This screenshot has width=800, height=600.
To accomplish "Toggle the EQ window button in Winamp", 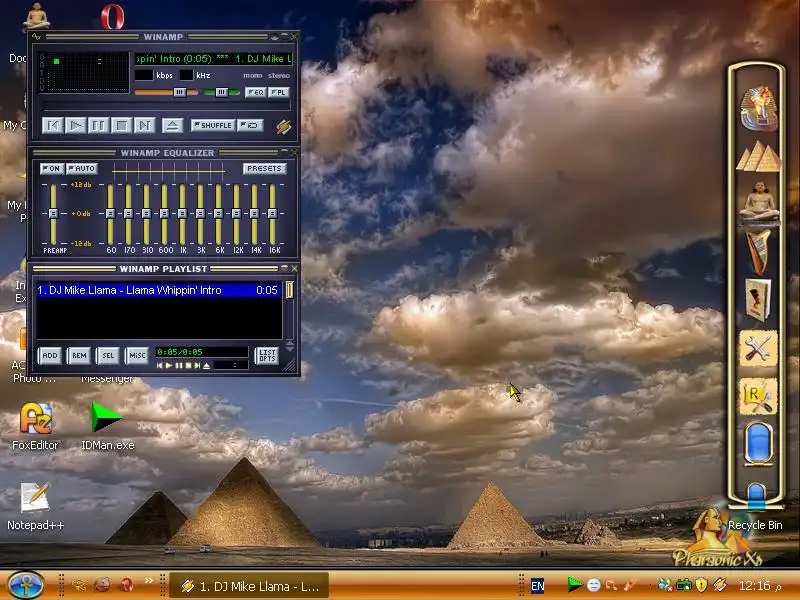I will (256, 92).
